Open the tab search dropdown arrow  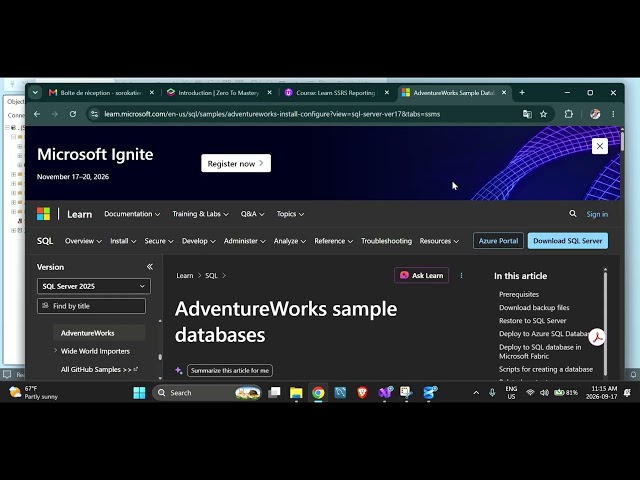(x=35, y=93)
